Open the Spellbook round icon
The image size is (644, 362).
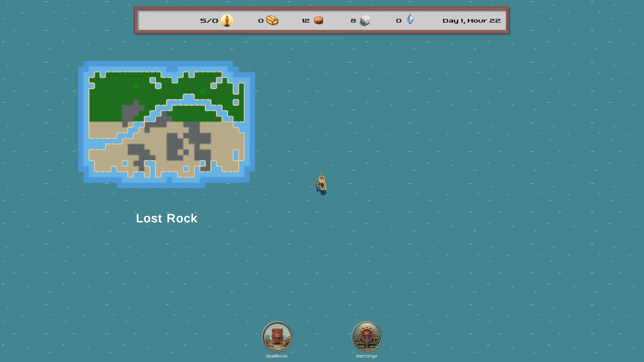pyautogui.click(x=277, y=336)
